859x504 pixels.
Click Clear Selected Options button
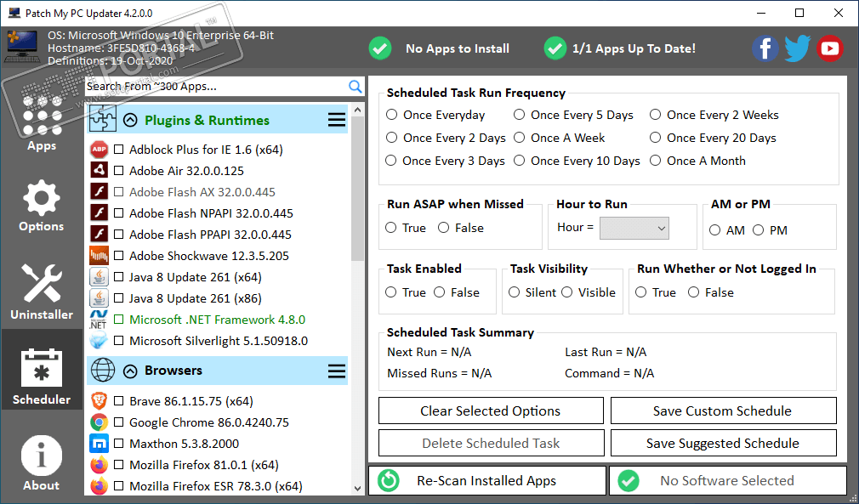491,411
